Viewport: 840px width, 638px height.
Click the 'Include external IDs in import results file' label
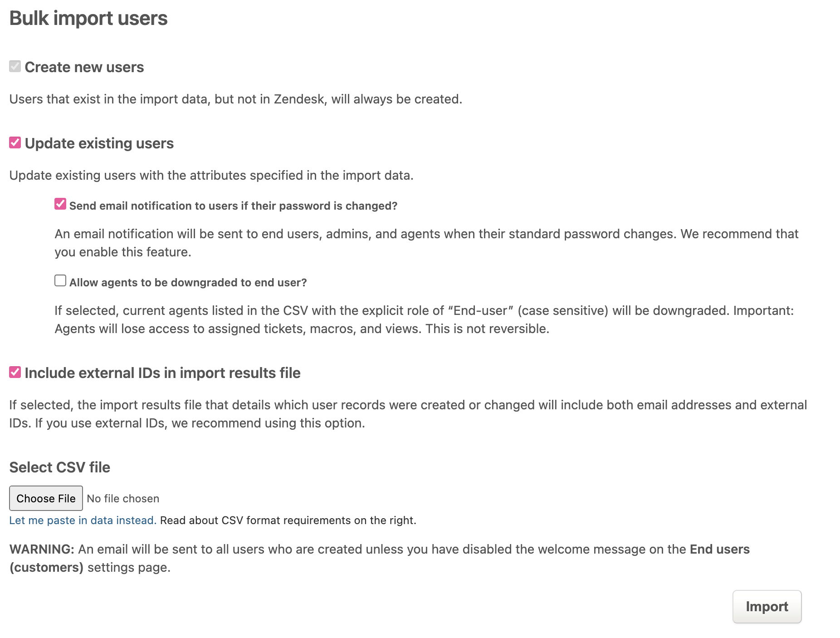(162, 373)
